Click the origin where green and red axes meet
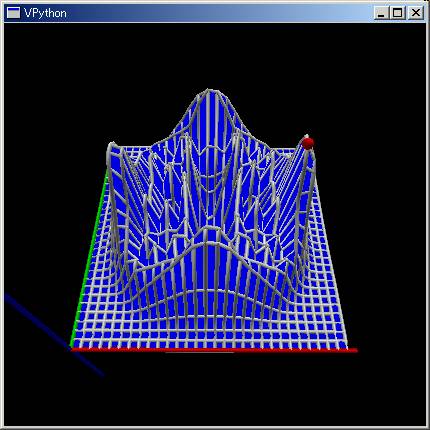430x430 pixels. [x=72, y=348]
